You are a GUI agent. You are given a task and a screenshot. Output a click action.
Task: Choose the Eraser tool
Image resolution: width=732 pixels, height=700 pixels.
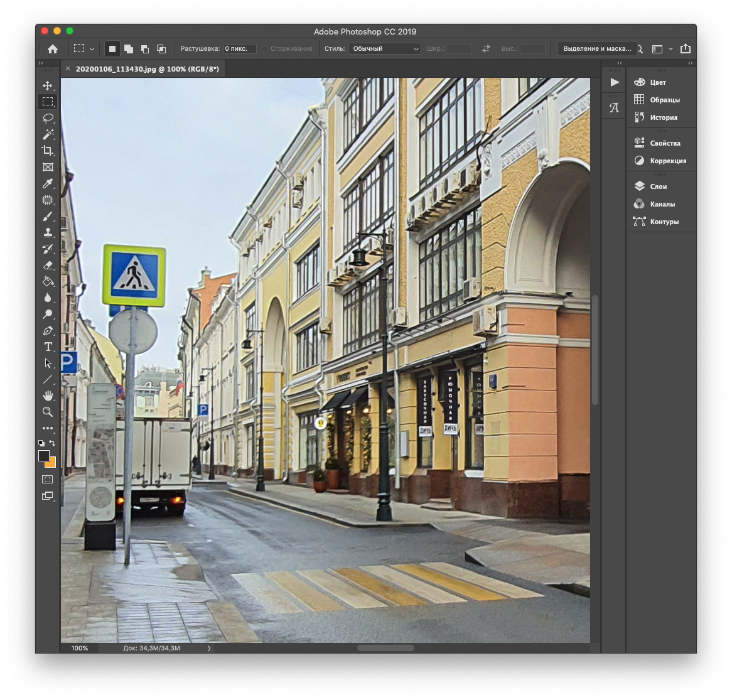[x=48, y=265]
